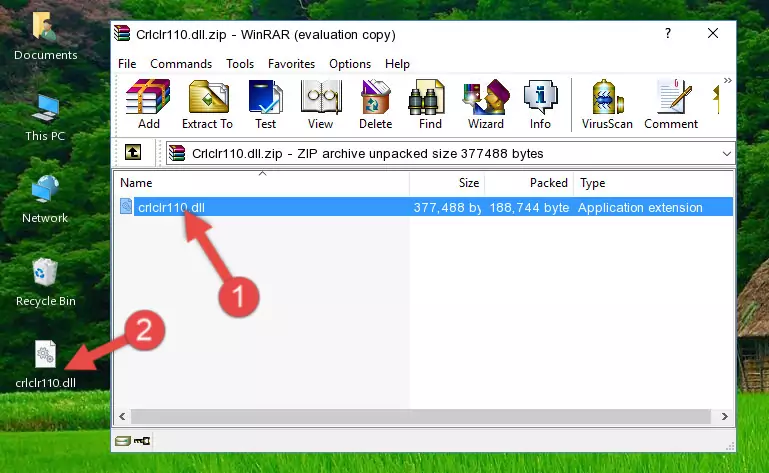Expand the archive path dropdown
Screen dimensions: 769x473
(x=726, y=154)
